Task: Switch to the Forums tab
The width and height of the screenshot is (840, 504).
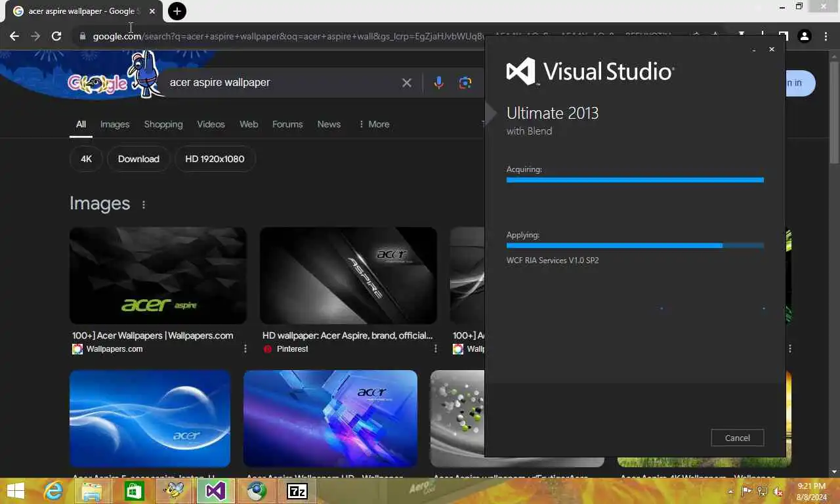Action: pos(287,124)
